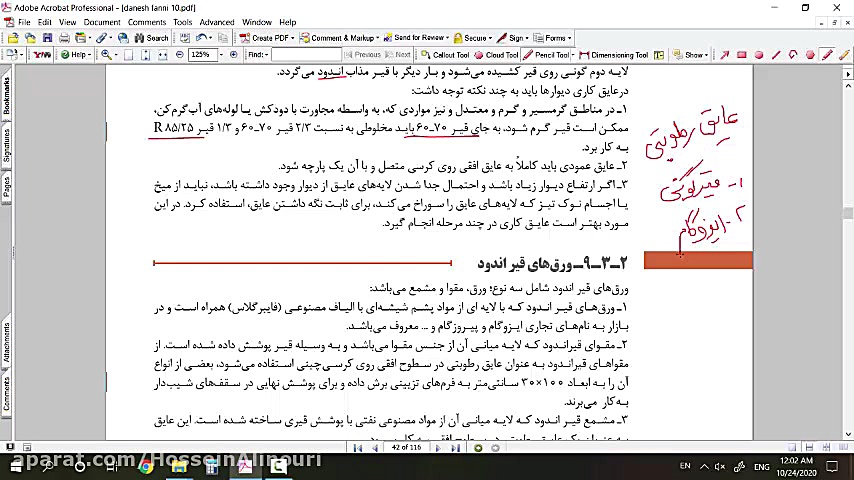854x480 pixels.
Task: Click the Undo arrow icon
Action: click(201, 38)
